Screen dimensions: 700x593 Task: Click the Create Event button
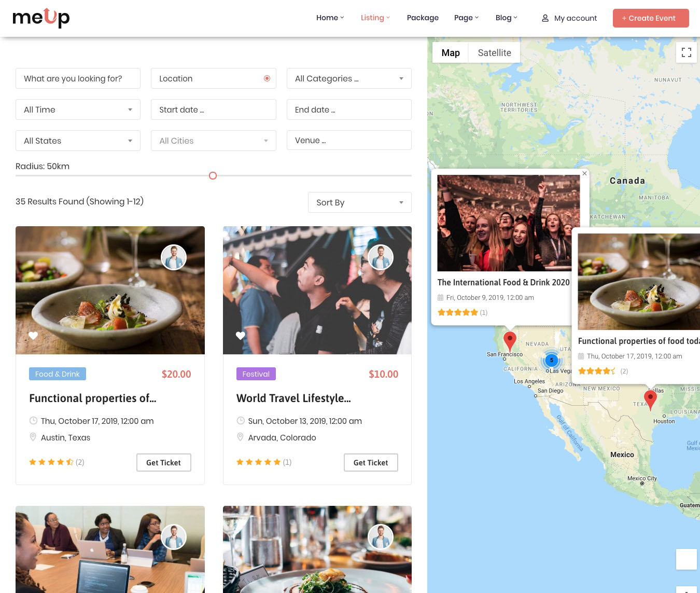click(651, 18)
